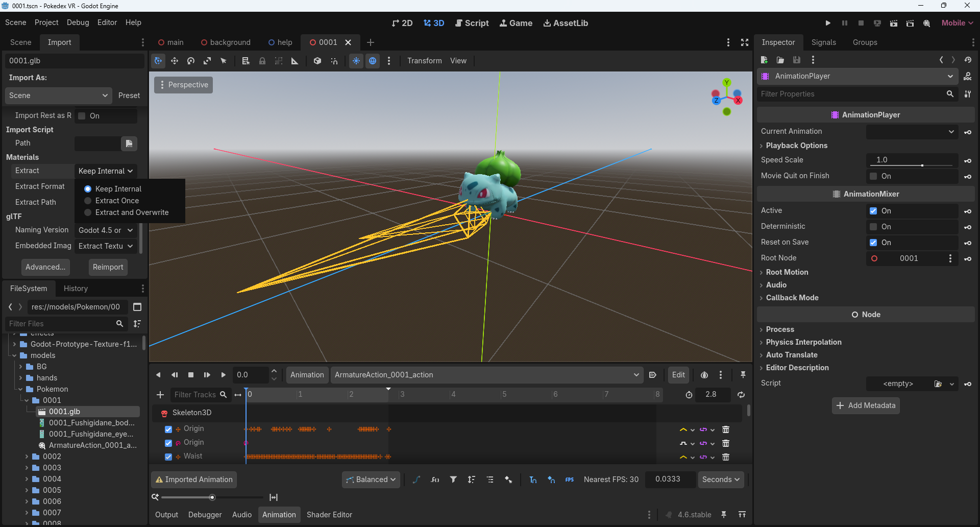Toggle animation loop mode button
Screen dimensions: 980x527
[741, 395]
